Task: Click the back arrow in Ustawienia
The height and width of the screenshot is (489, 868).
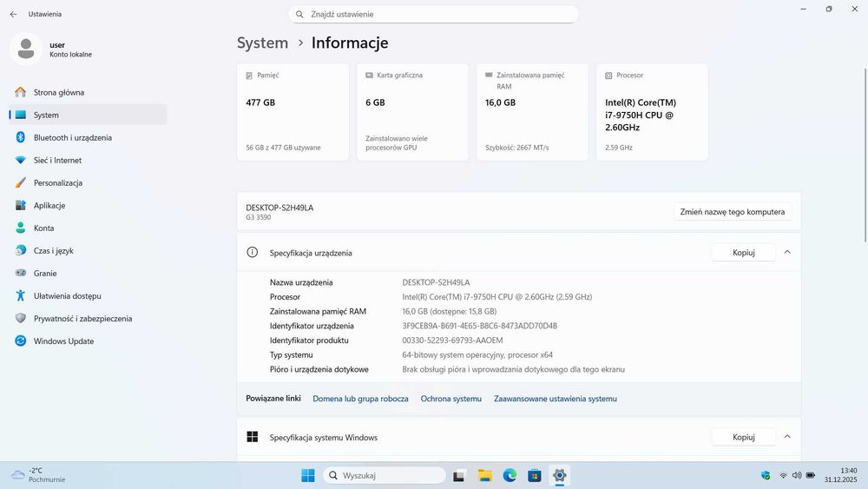Action: tap(13, 15)
